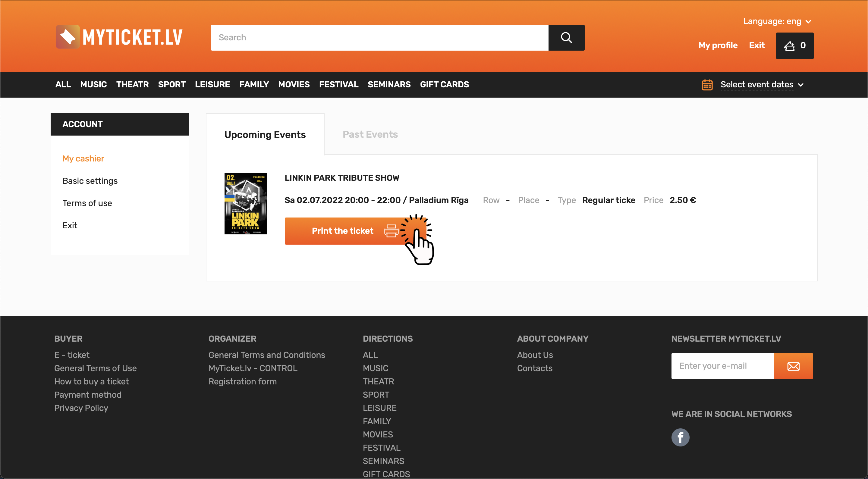Viewport: 868px width, 479px height.
Task: Switch to the Past Events tab
Action: [x=370, y=134]
